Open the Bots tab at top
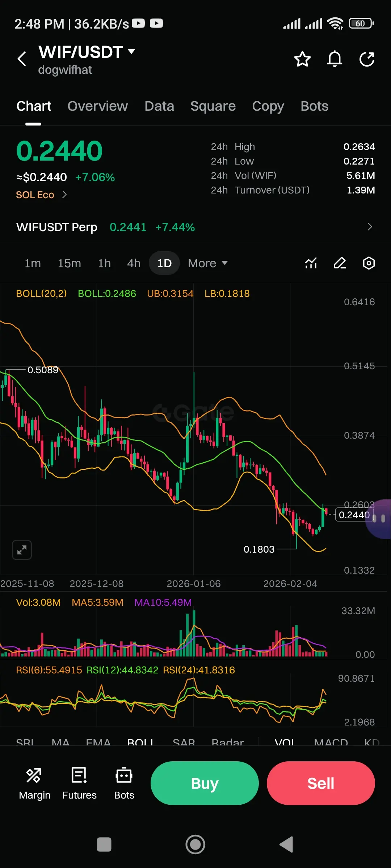Viewport: 391px width, 868px height. point(315,106)
